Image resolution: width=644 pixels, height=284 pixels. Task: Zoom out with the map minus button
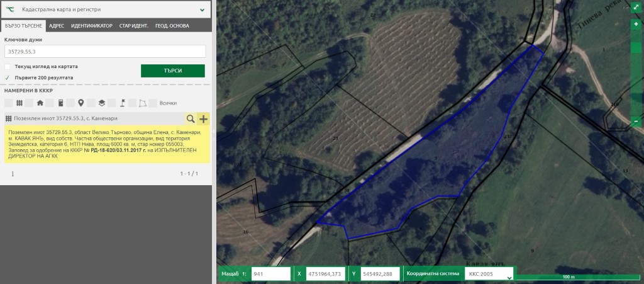[x=636, y=121]
